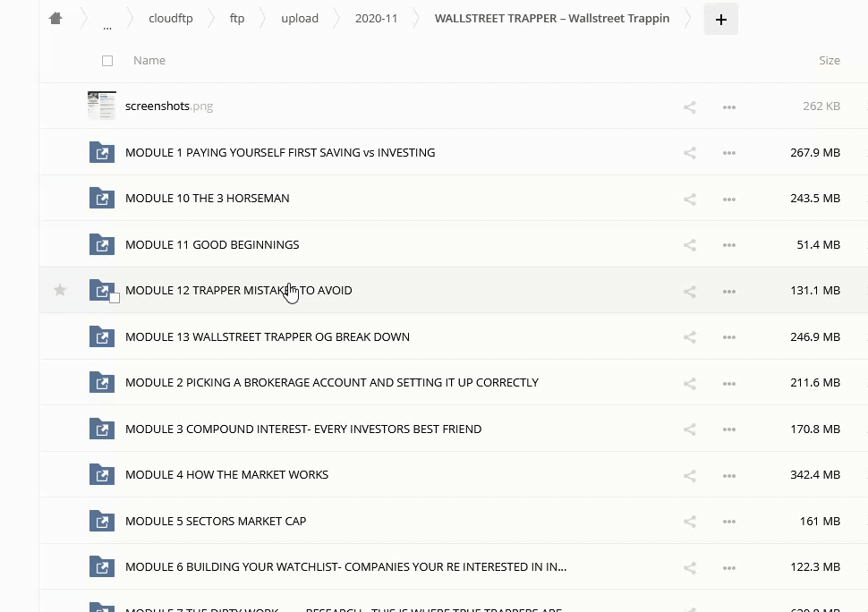
Task: Show more actions for MODULE 1
Action: click(729, 153)
